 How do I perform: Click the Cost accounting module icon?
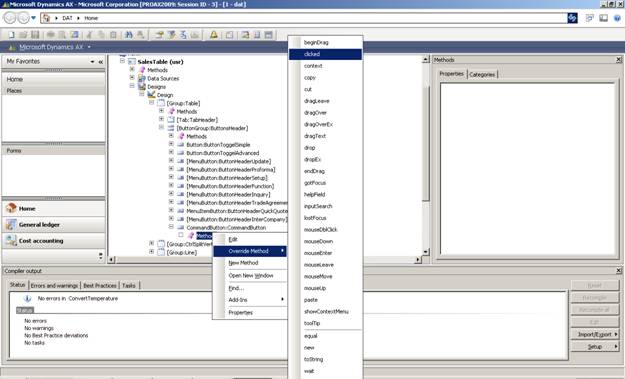tap(11, 240)
